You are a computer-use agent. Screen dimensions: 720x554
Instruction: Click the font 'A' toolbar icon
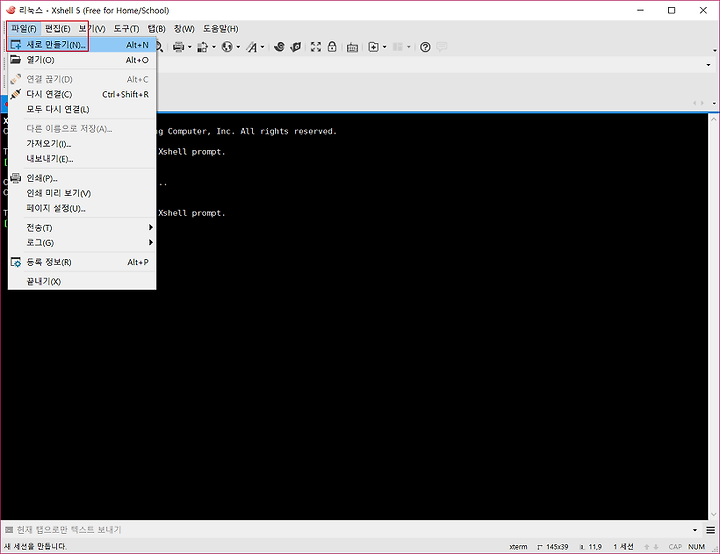tap(252, 47)
